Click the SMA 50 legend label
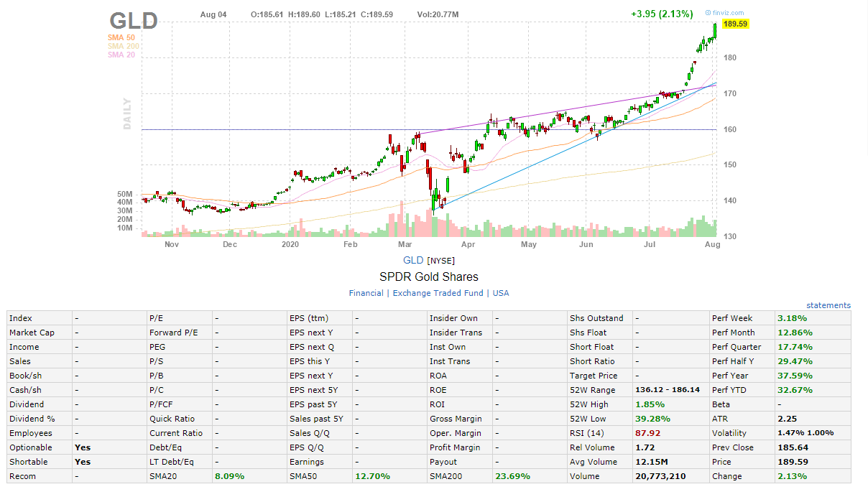Image resolution: width=868 pixels, height=497 pixels. [121, 37]
